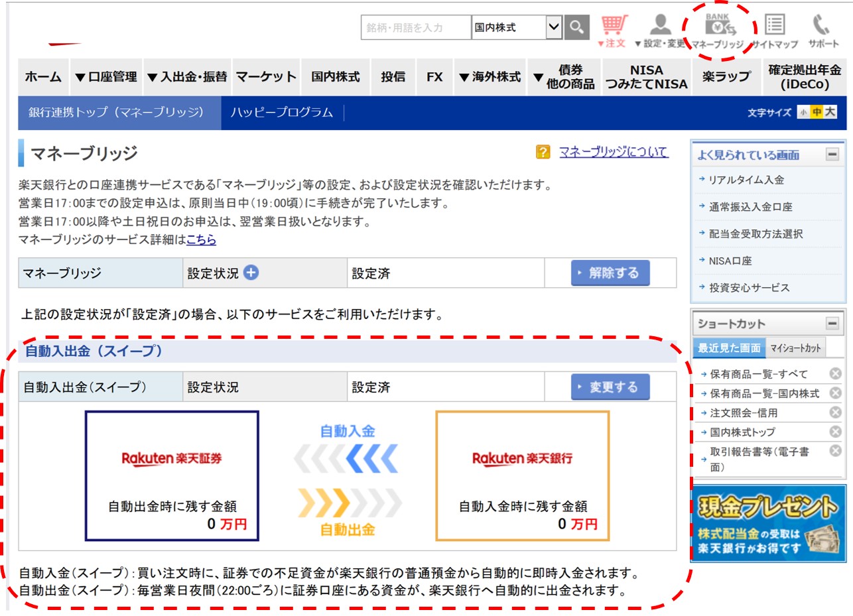Click the blue plus icon beside 設定状況
Image resolution: width=853 pixels, height=616 pixels.
pos(251,273)
